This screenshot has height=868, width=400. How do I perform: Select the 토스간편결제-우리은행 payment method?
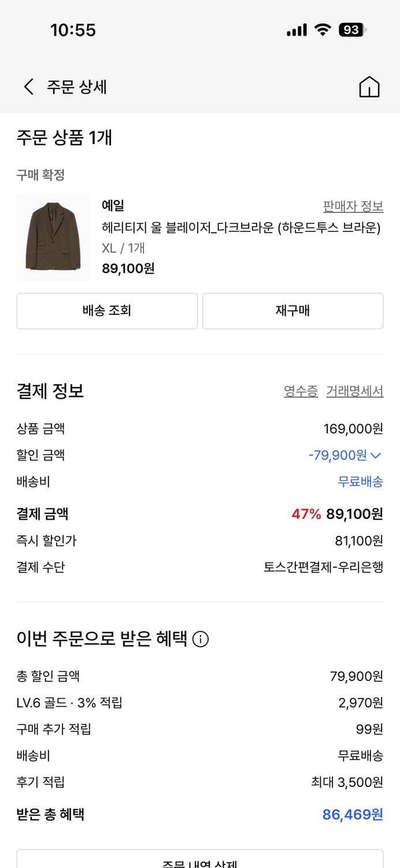click(324, 567)
